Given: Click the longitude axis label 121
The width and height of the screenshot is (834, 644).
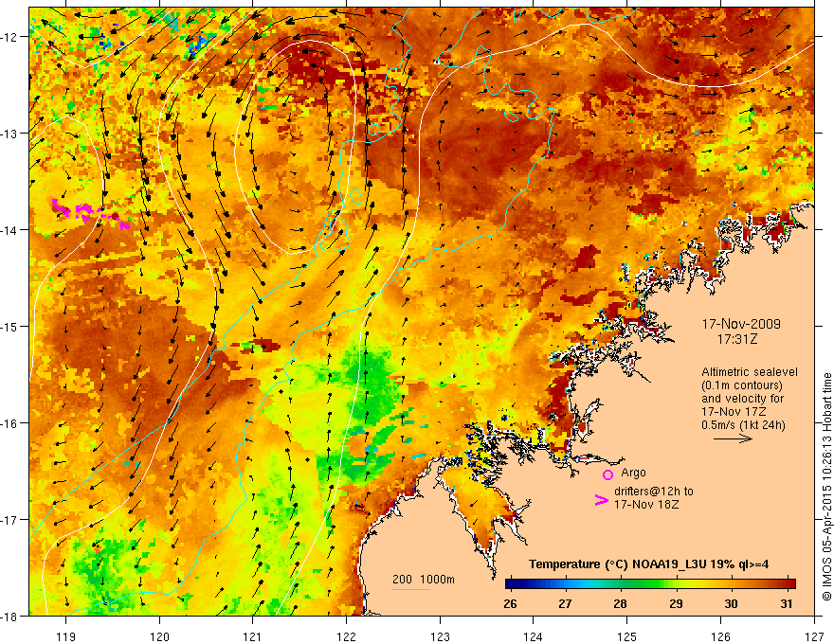Looking at the screenshot, I should click(253, 636).
